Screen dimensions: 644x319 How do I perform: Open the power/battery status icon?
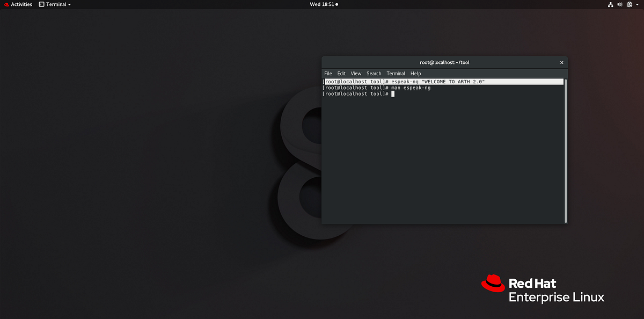[x=630, y=4]
